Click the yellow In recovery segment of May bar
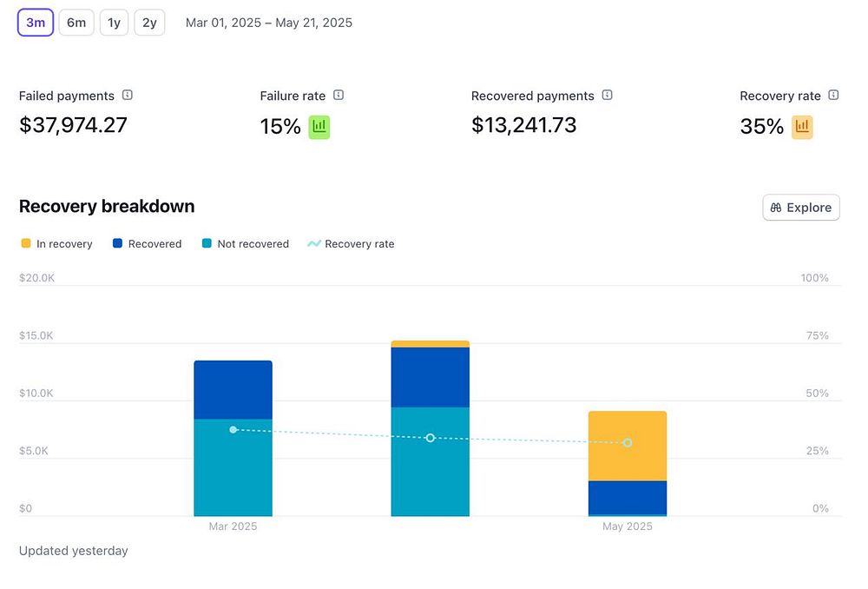Viewport: 868px width, 589px height. pyautogui.click(x=628, y=446)
